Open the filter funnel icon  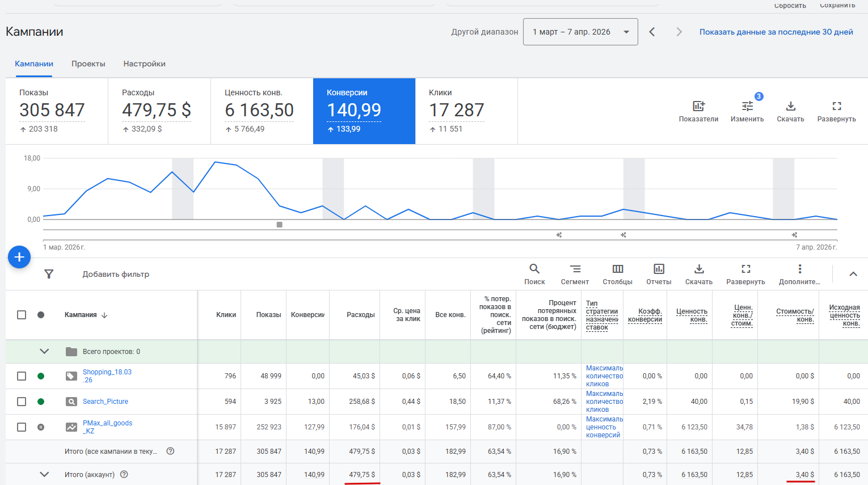click(x=49, y=274)
